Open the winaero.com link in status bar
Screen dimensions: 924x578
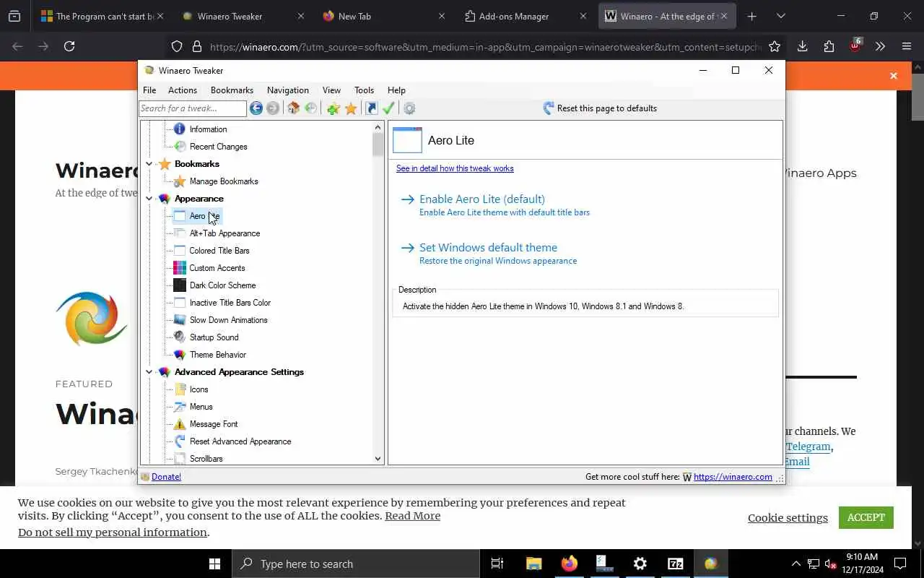click(x=733, y=477)
